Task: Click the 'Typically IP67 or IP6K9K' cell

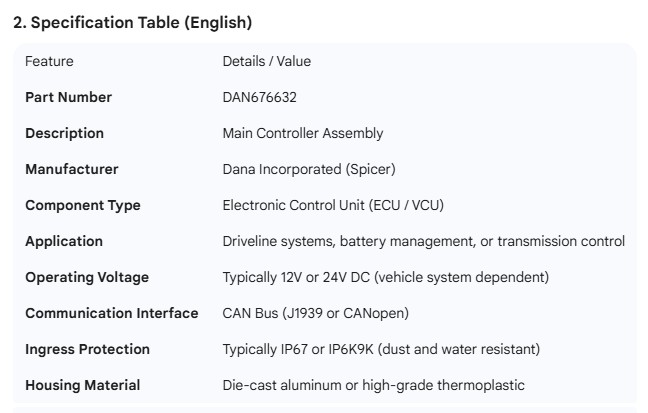Action: coord(381,349)
